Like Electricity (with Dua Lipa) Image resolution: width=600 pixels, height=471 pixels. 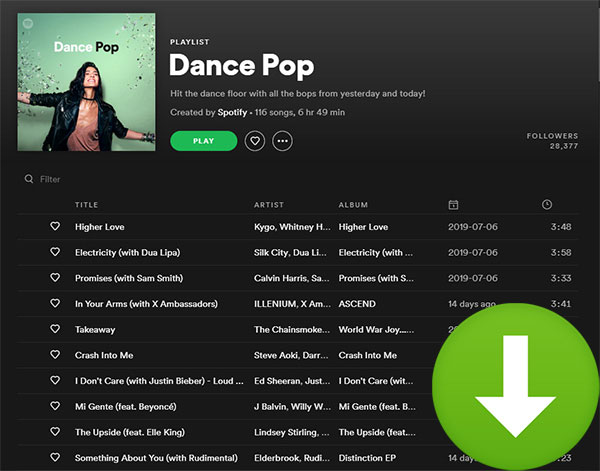coord(55,252)
